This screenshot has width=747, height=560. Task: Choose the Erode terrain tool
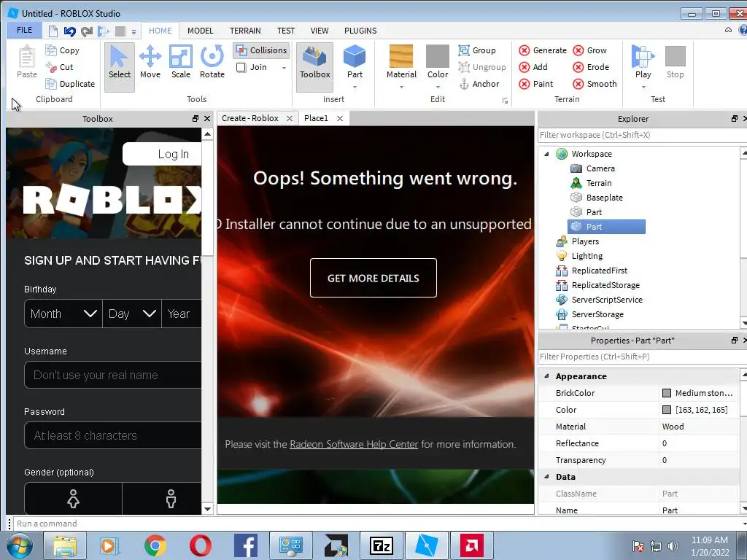coord(591,67)
